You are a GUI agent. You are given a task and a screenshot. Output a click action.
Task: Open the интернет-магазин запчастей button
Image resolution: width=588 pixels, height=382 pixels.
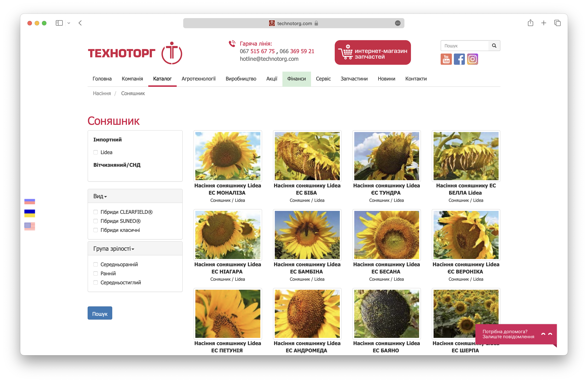373,53
